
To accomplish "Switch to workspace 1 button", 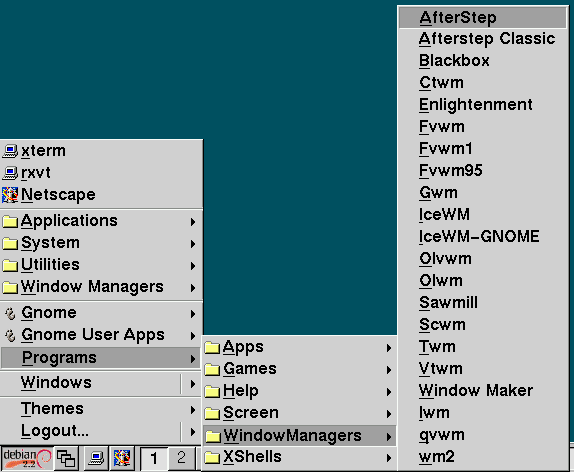I will (x=154, y=458).
